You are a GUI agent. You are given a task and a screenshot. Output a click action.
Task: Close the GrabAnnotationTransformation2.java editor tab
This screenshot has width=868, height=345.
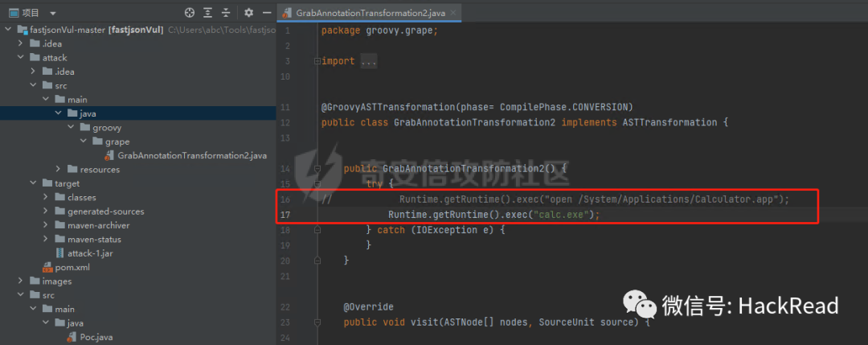pos(453,12)
